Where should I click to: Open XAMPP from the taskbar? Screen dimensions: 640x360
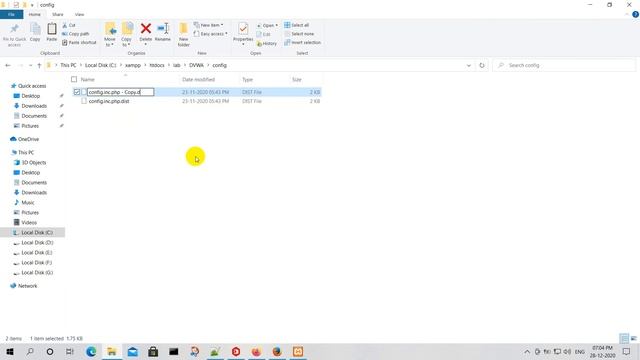[x=298, y=351]
